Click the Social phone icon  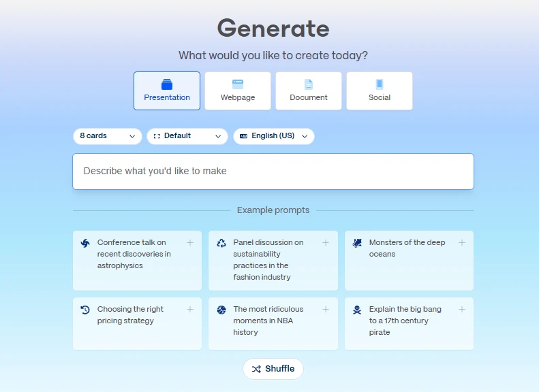(x=379, y=84)
